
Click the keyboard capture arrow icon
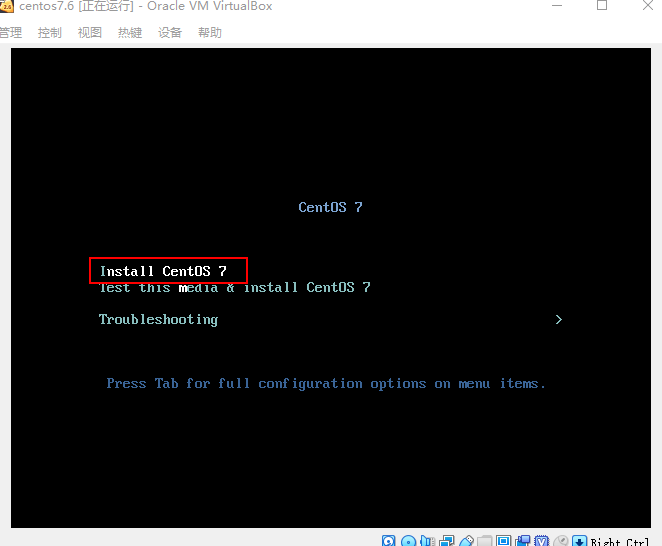point(580,541)
